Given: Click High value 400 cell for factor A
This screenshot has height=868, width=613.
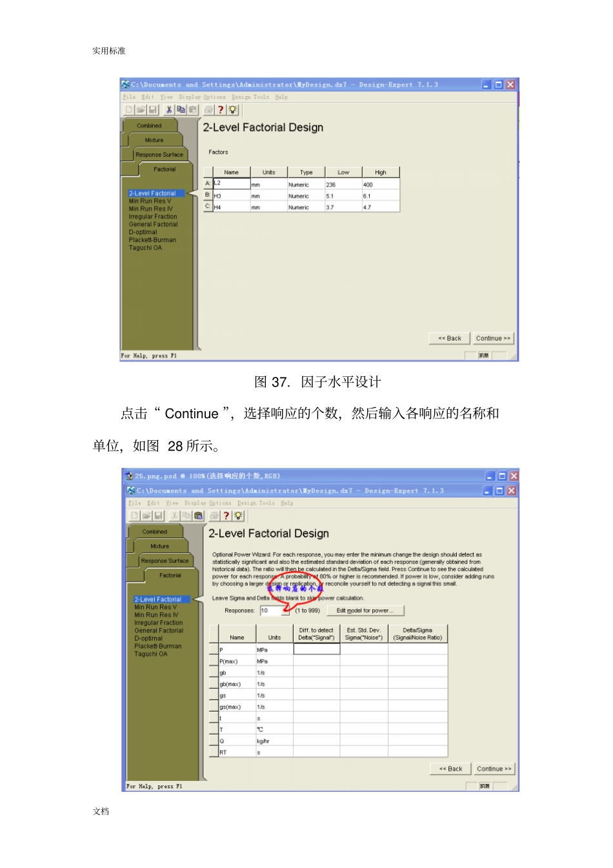Looking at the screenshot, I should [x=381, y=185].
